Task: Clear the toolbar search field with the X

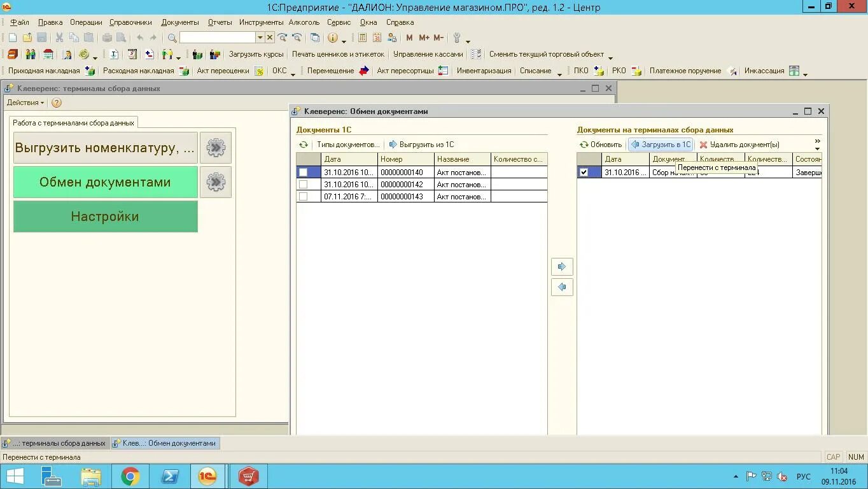Action: [270, 38]
